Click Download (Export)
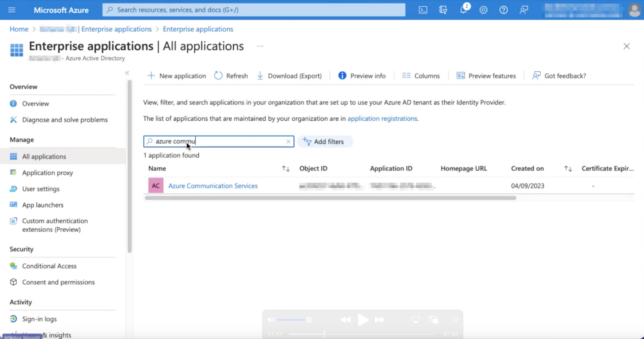This screenshot has height=339, width=644. click(x=289, y=76)
